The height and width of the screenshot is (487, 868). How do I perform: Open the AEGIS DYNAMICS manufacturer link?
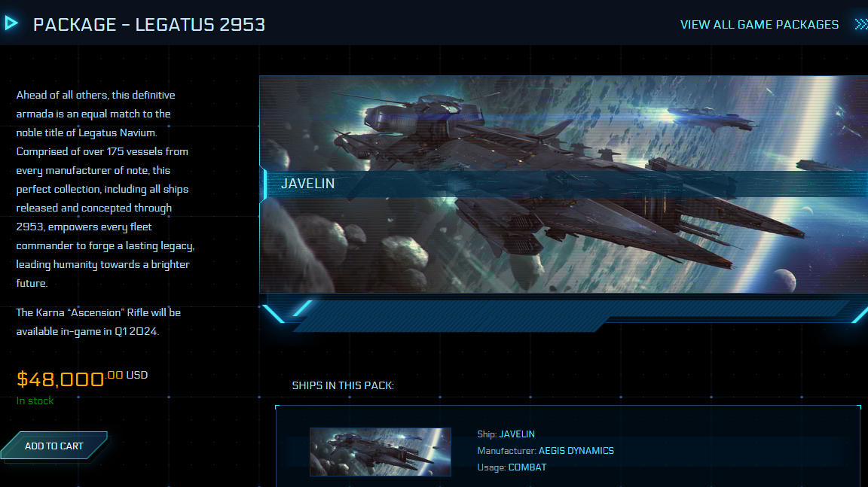click(x=576, y=451)
